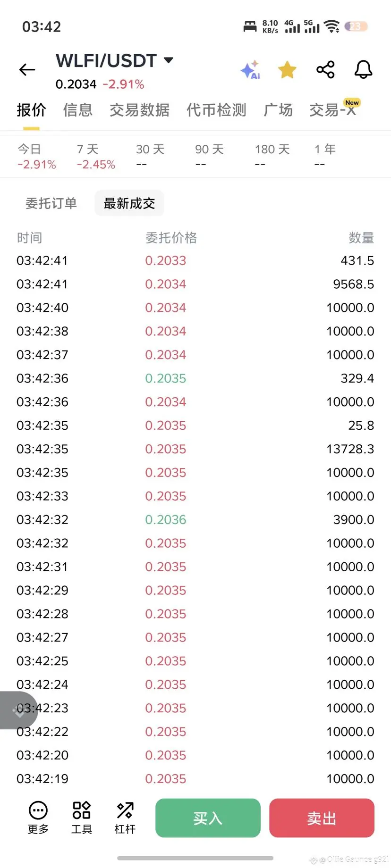Switch to 委托订单 order book view
The image size is (391, 868).
click(51, 203)
